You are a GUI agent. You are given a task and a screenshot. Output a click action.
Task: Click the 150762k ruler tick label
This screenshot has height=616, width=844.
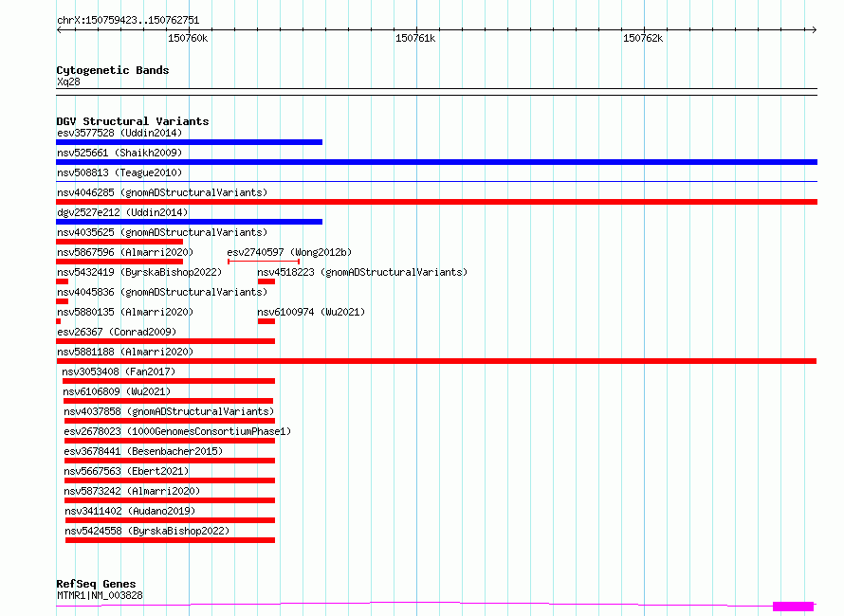(643, 38)
